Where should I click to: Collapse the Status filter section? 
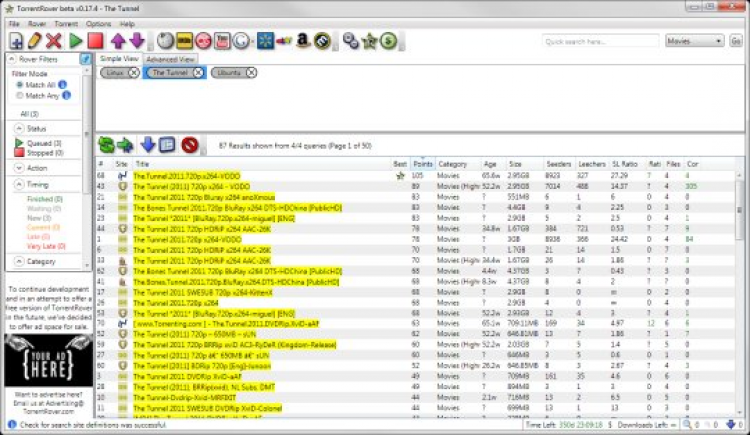19,128
